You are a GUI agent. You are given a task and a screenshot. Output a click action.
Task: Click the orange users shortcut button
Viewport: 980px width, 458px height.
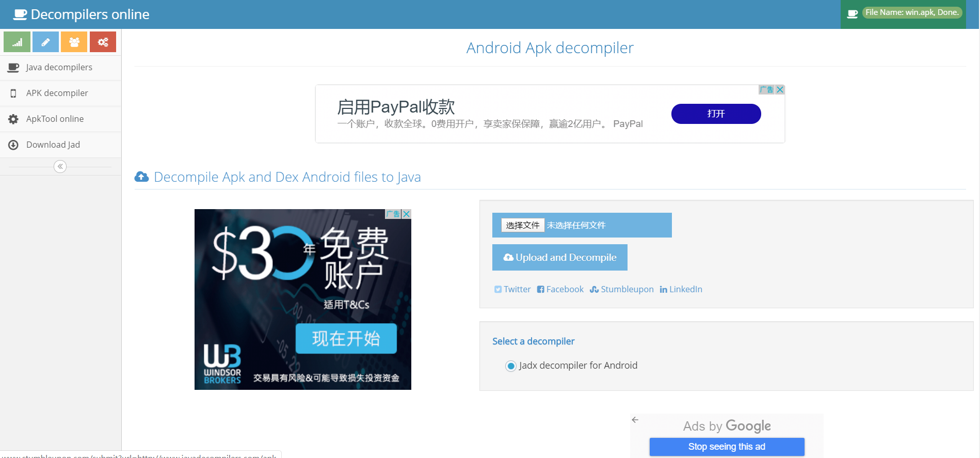coord(74,42)
